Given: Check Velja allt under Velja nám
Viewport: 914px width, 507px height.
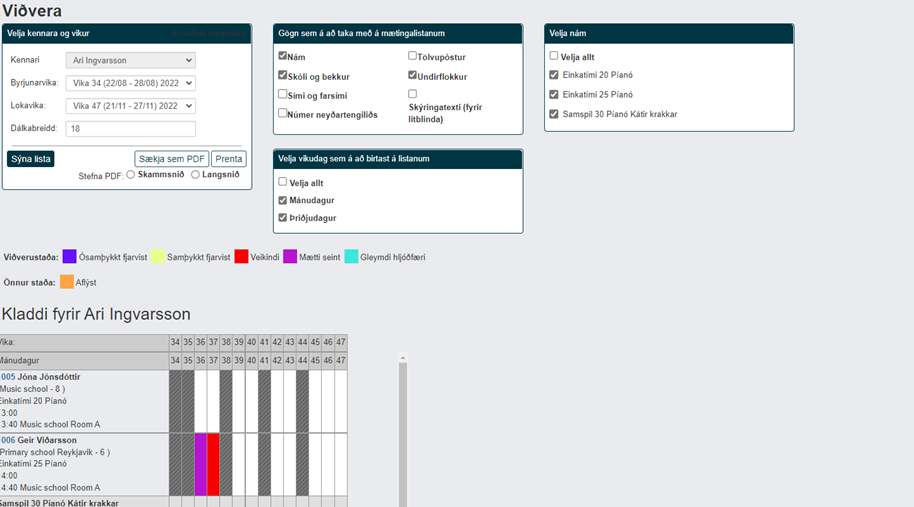Looking at the screenshot, I should [554, 56].
